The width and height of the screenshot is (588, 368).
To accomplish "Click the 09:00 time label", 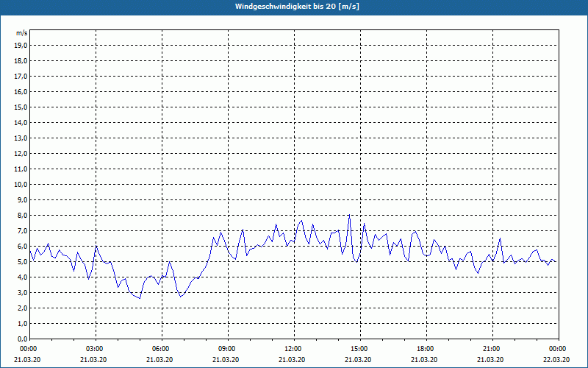I will 227,349.
